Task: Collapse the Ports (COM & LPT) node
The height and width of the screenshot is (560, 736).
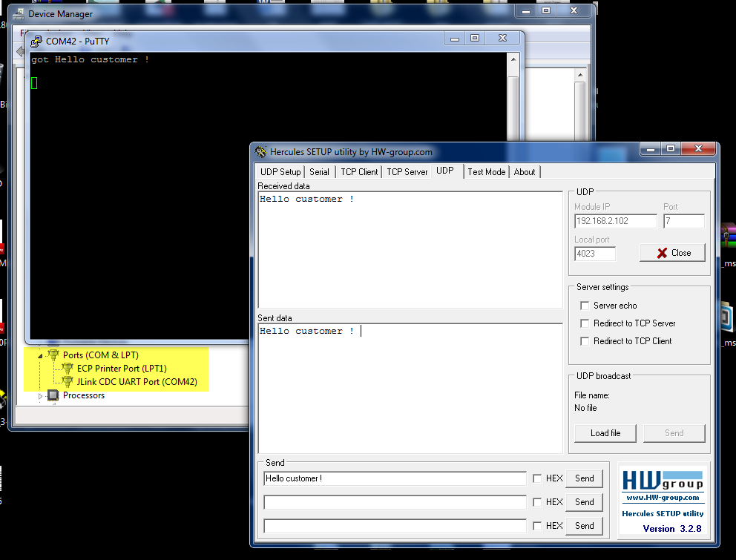Action: 40,356
